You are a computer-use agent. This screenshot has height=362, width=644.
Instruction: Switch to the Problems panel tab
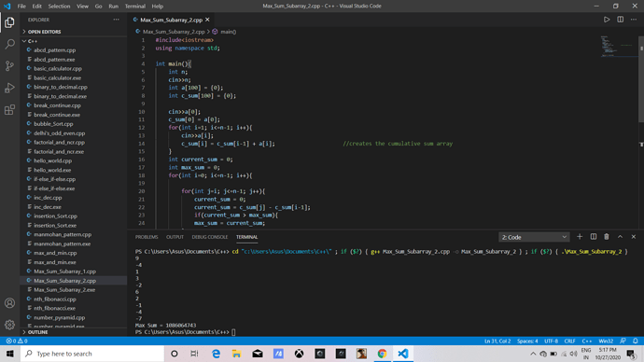[x=147, y=237]
